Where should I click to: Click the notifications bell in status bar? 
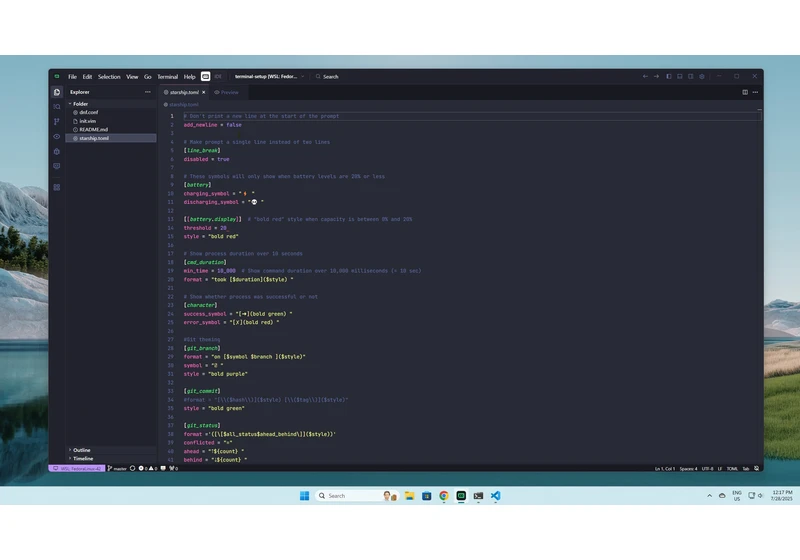757,469
